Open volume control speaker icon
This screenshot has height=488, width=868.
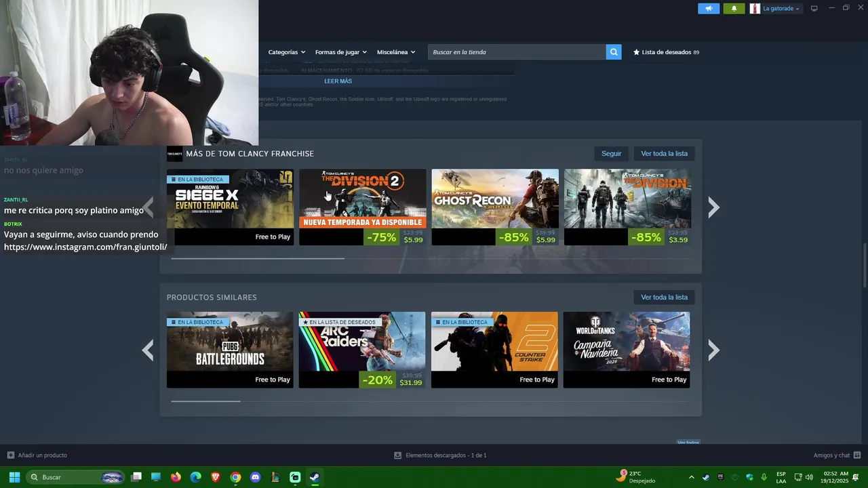[x=809, y=477]
